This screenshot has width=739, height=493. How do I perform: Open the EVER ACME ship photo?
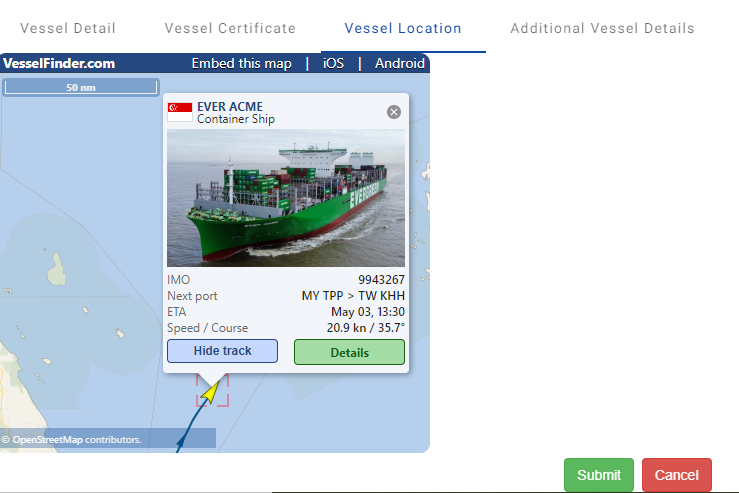(x=286, y=198)
